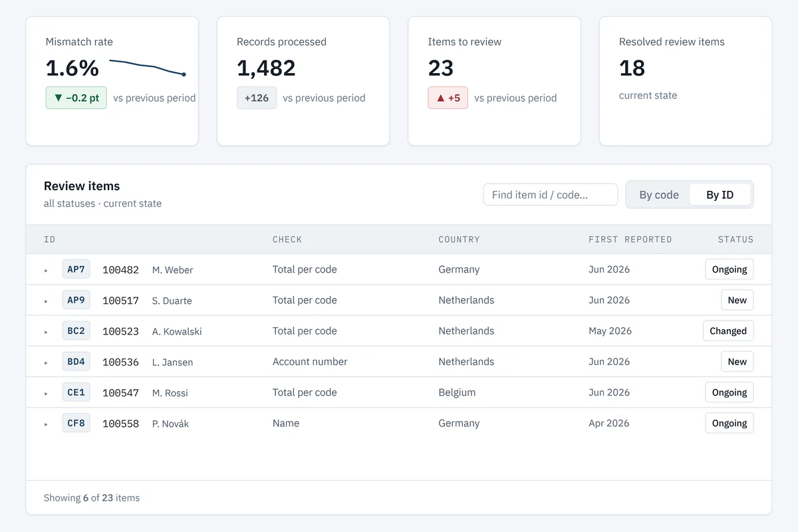Select the name S. Duarte
Image resolution: width=798 pixels, height=532 pixels.
pyautogui.click(x=172, y=301)
